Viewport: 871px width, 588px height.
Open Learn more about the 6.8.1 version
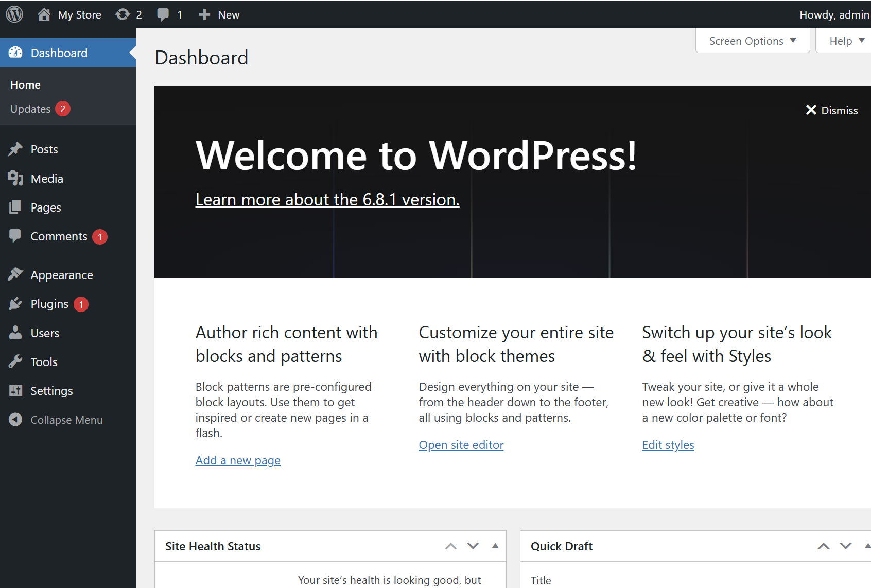pyautogui.click(x=327, y=199)
